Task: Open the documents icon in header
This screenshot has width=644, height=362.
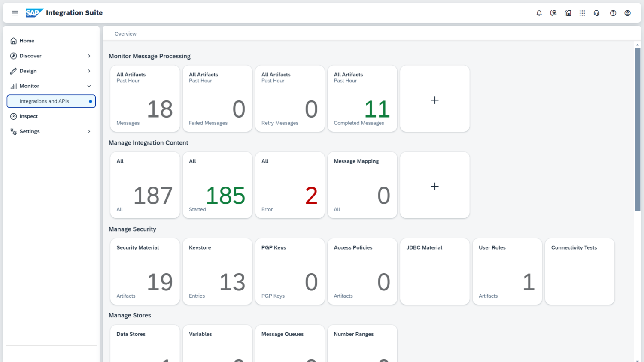Action: 568,13
